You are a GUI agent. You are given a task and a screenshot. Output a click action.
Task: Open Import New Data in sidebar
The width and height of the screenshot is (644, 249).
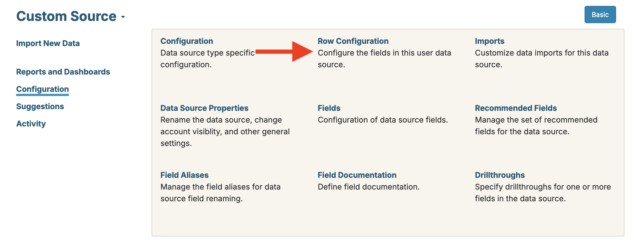[x=48, y=43]
